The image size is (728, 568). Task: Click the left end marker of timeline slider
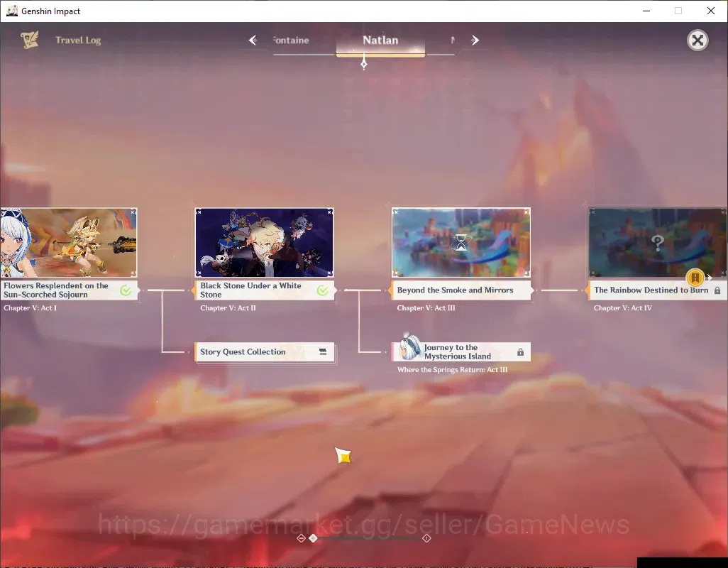301,537
